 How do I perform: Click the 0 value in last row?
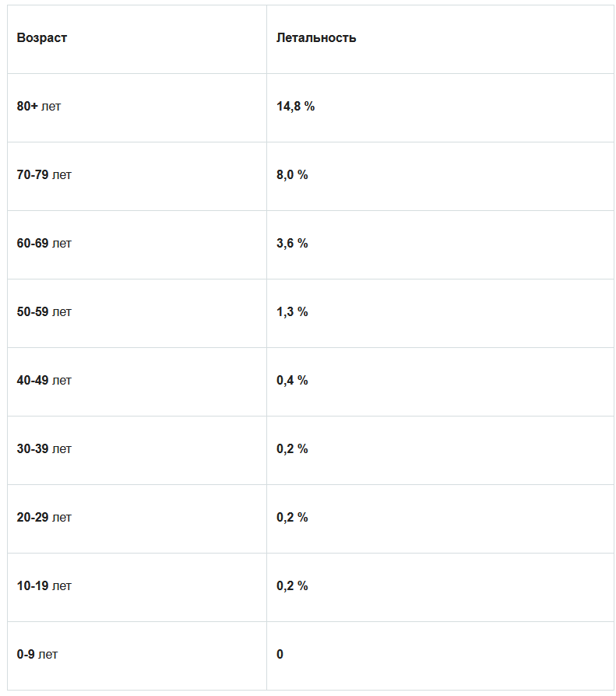[x=280, y=655]
